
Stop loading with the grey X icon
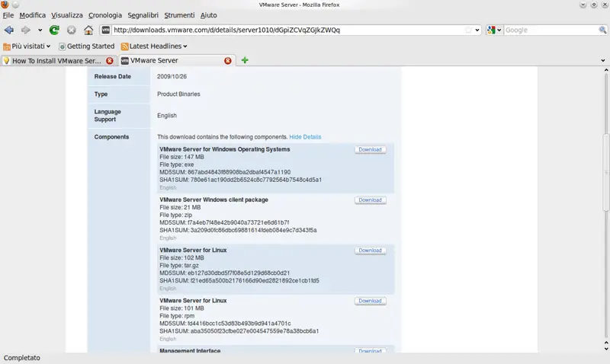(x=71, y=30)
